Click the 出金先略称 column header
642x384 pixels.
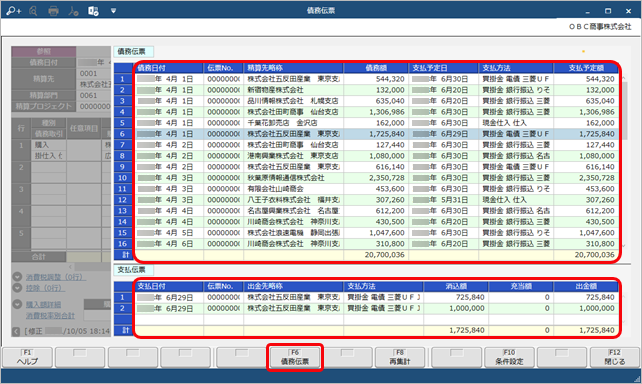coord(294,286)
